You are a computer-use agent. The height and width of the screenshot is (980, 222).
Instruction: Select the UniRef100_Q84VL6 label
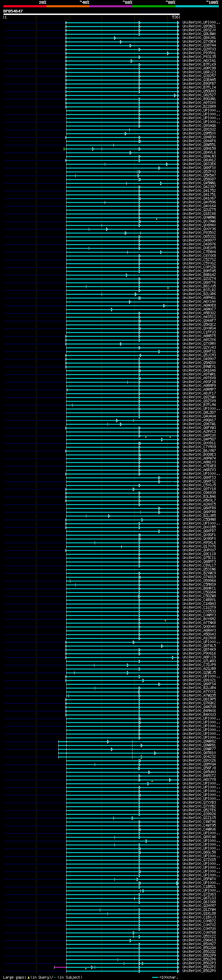tap(199, 152)
